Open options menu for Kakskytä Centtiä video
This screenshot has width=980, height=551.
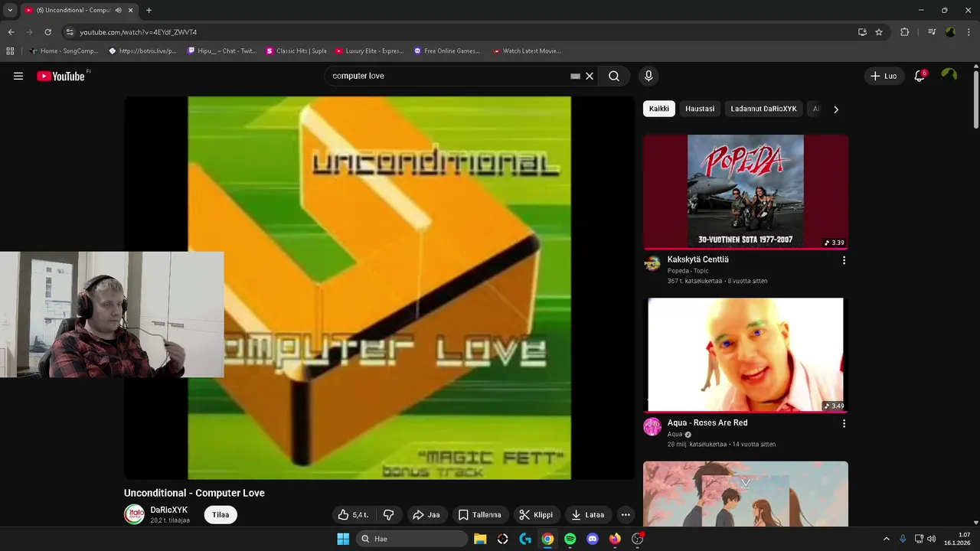[844, 260]
